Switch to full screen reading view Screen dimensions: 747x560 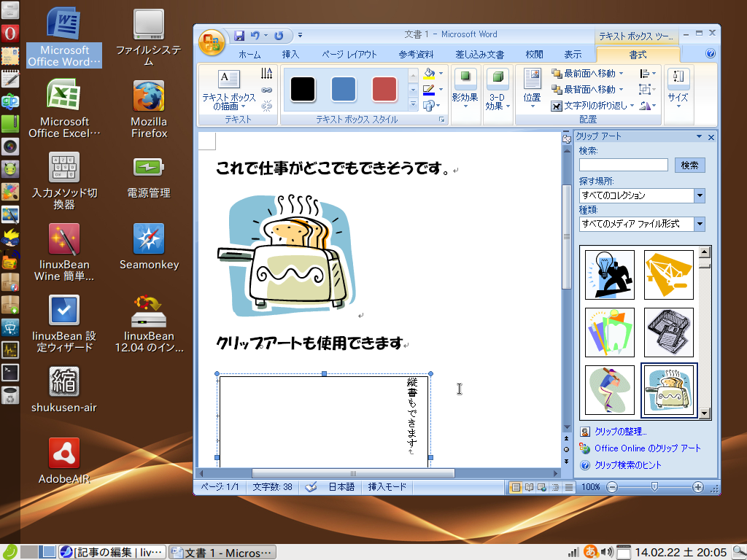pos(529,487)
